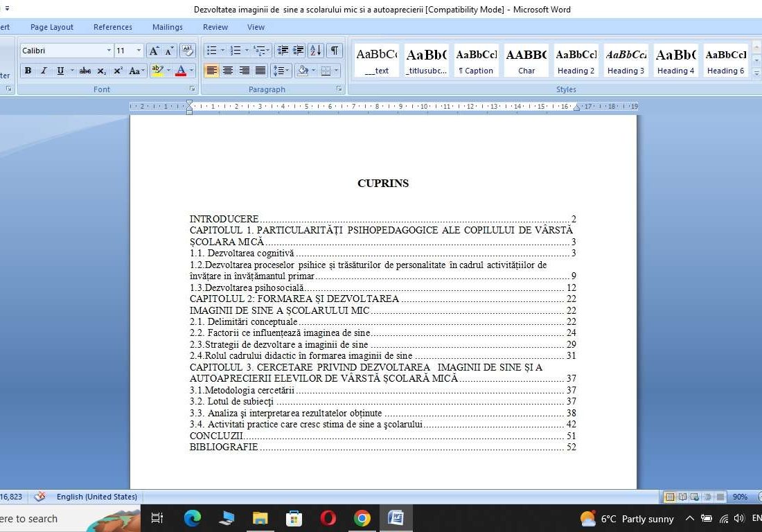
Task: Toggle bold formatting
Action: (28, 71)
